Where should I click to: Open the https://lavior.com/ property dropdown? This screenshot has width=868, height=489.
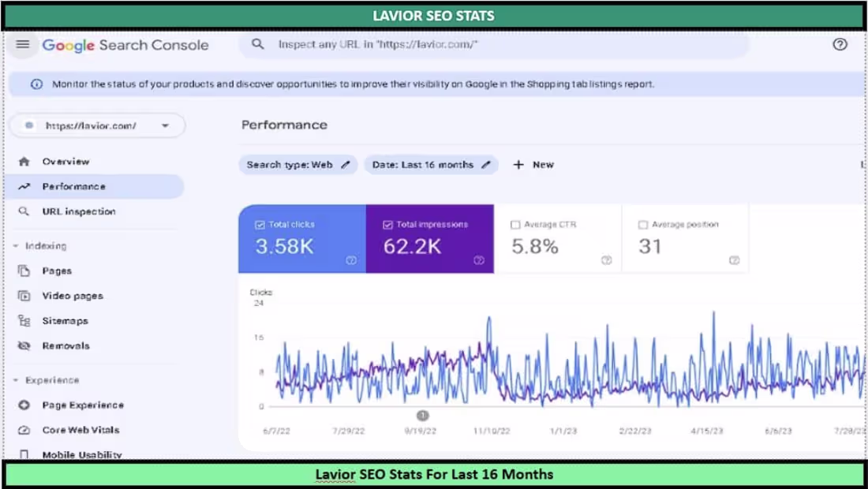[x=98, y=125]
